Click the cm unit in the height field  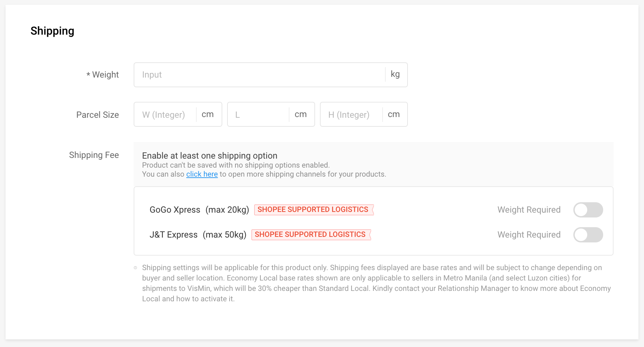pos(394,114)
